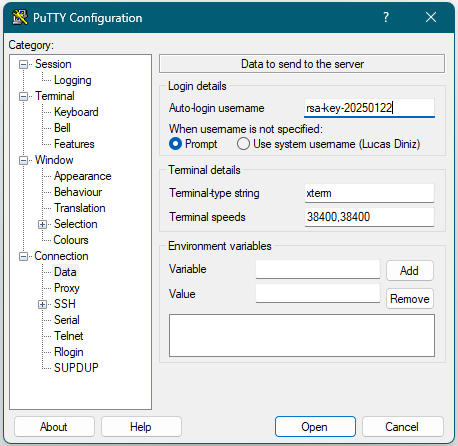Collapse the Session tree node

[23, 64]
